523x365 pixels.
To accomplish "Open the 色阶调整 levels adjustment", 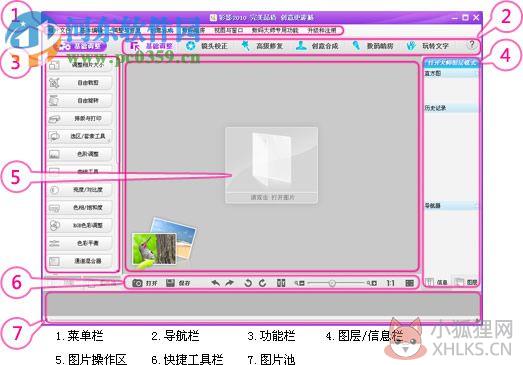I will point(80,154).
